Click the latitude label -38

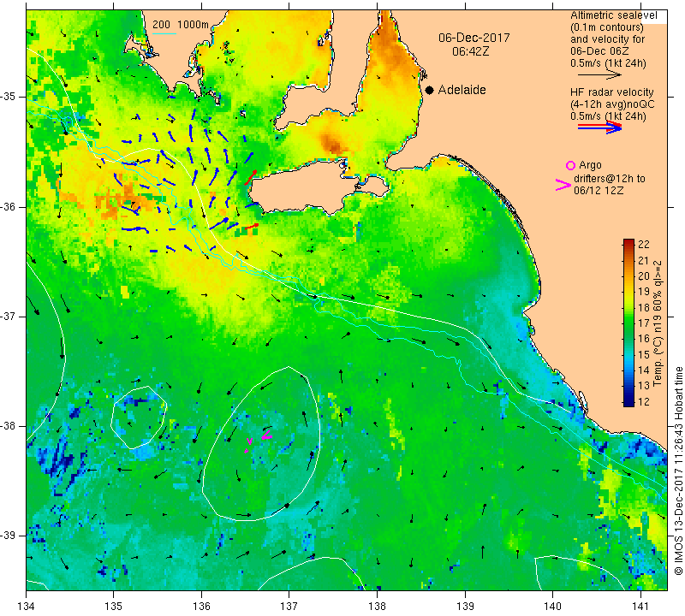pyautogui.click(x=9, y=426)
